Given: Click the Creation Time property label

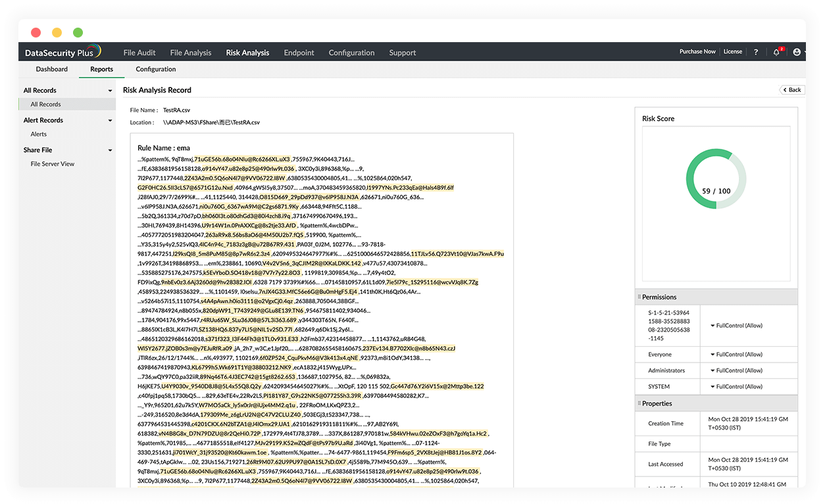Looking at the screenshot, I should pos(666,424).
